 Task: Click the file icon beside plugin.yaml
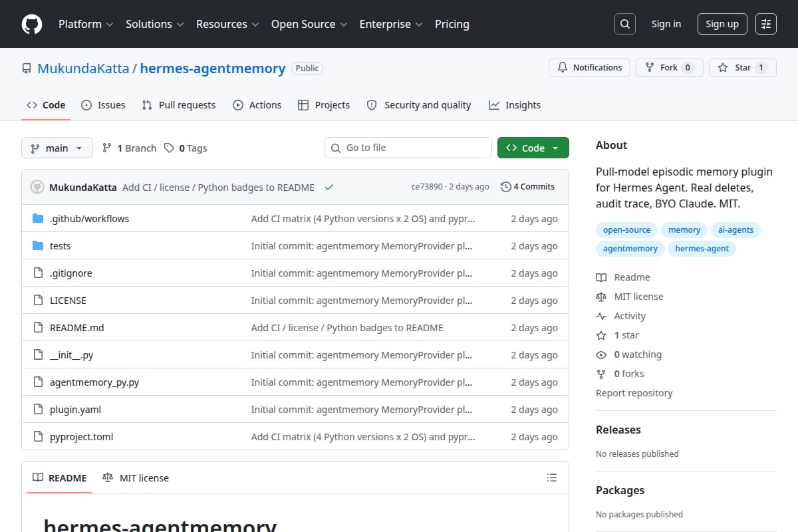pos(38,410)
